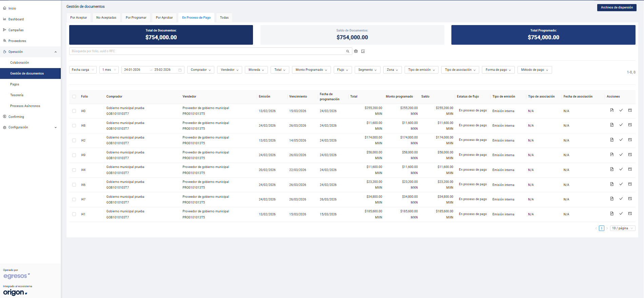
Task: Click the magnifier icon in the search field
Action: (x=348, y=51)
